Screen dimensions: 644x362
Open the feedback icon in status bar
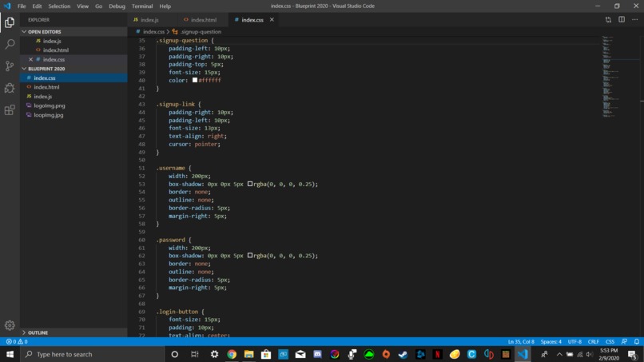click(624, 341)
